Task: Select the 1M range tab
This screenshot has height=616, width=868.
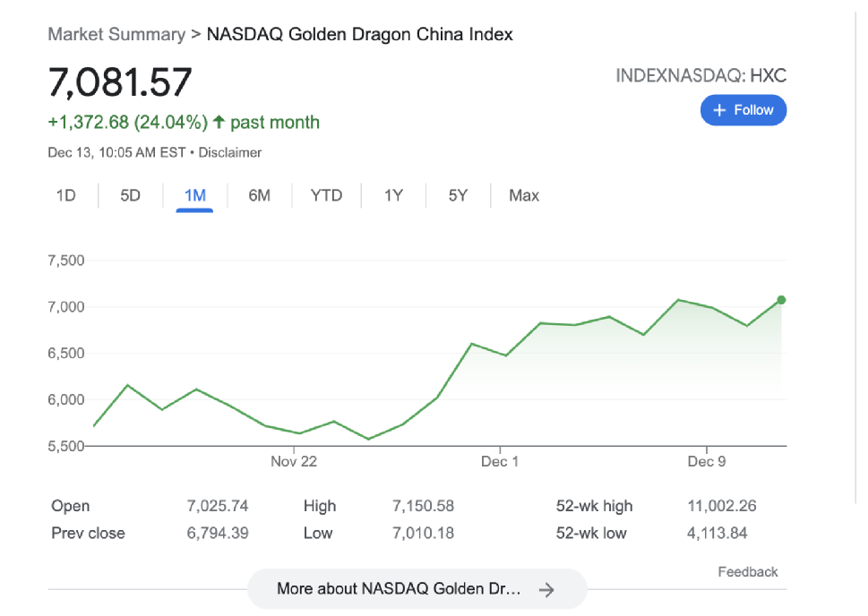Action: click(195, 195)
